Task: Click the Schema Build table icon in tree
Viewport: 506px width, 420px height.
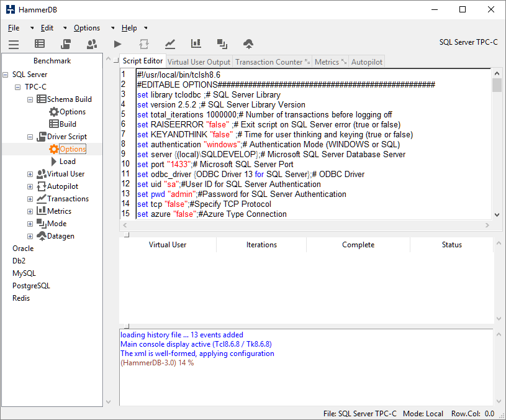Action: click(42, 99)
